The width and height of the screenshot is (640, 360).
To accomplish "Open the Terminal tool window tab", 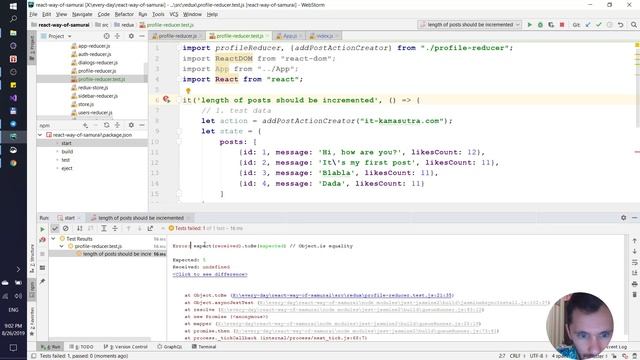I will point(204,347).
